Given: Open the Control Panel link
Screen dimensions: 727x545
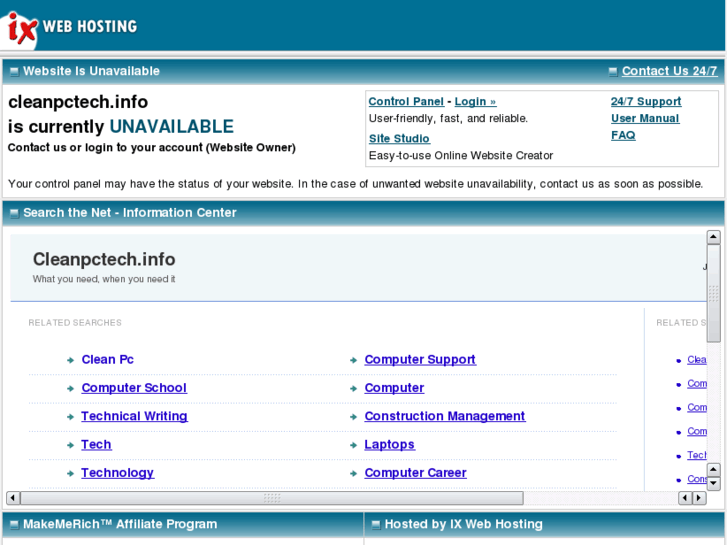Looking at the screenshot, I should [406, 102].
